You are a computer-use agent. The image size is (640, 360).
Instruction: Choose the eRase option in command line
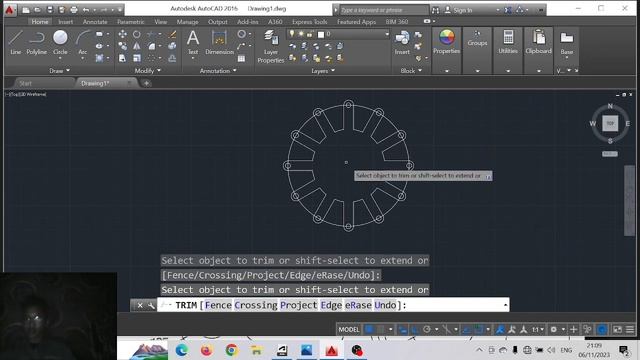[358, 305]
